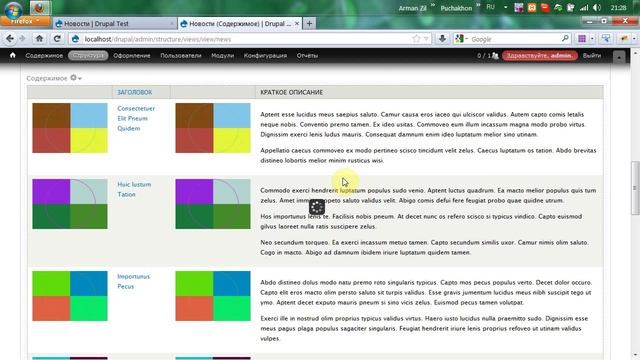This screenshot has width=640, height=360.
Task: Click the vertical page scrollbar thumb
Action: pyautogui.click(x=635, y=188)
